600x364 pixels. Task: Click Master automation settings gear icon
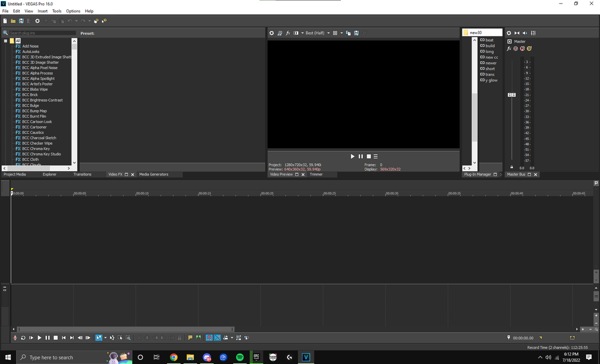click(516, 48)
